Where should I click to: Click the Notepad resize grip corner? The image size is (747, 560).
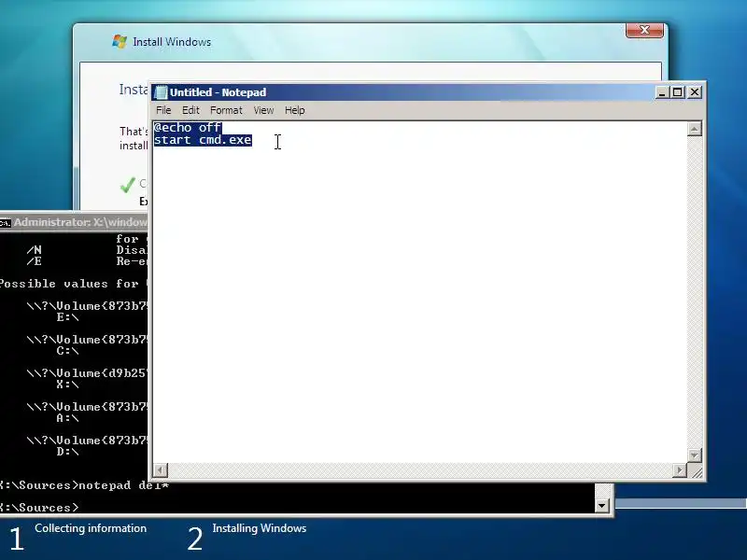[696, 471]
